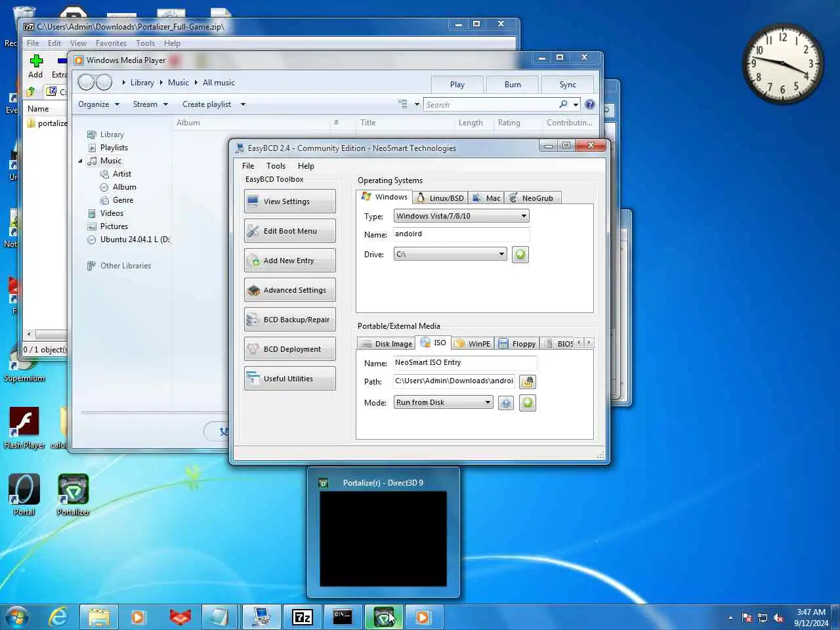Select Other Libraries in Media Player
The image size is (840, 630).
coord(125,266)
